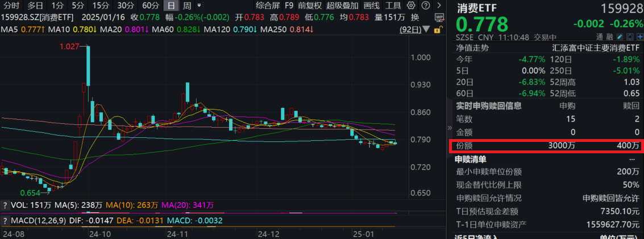Open the (92日) range dropdown triangle
The height and width of the screenshot is (239, 644).
tap(427, 30)
